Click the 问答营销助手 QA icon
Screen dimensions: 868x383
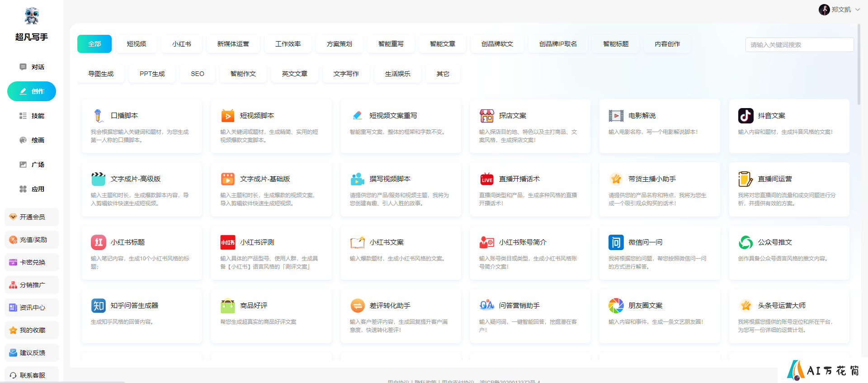pyautogui.click(x=487, y=306)
